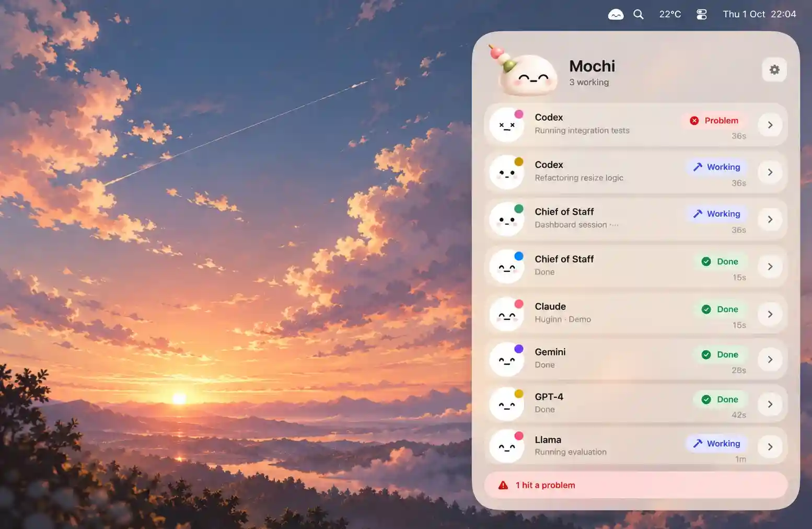
Task: Click the '3 working' status text
Action: [x=589, y=82]
